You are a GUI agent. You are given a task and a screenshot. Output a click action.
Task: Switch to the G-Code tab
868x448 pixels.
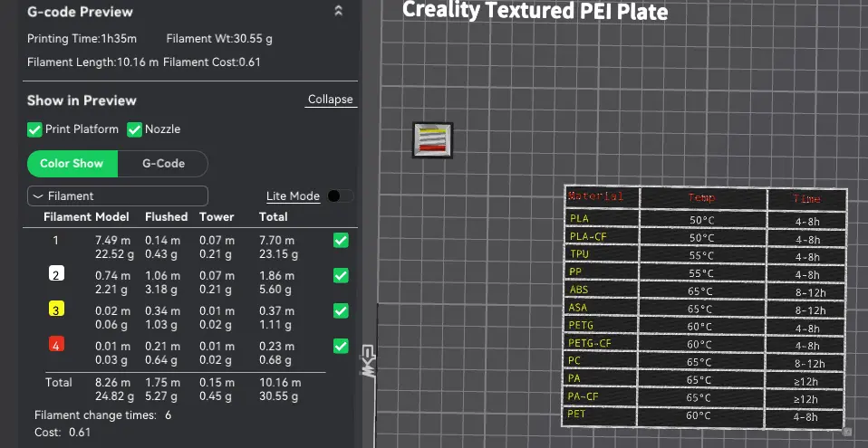163,164
